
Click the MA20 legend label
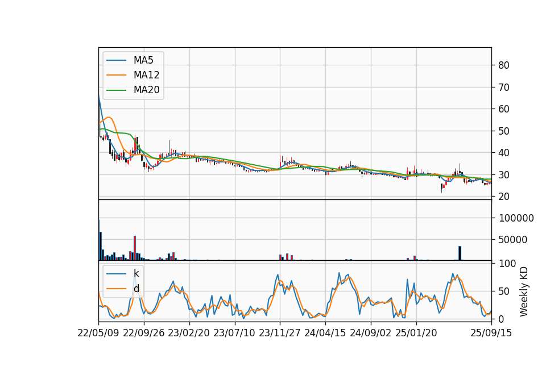[146, 90]
